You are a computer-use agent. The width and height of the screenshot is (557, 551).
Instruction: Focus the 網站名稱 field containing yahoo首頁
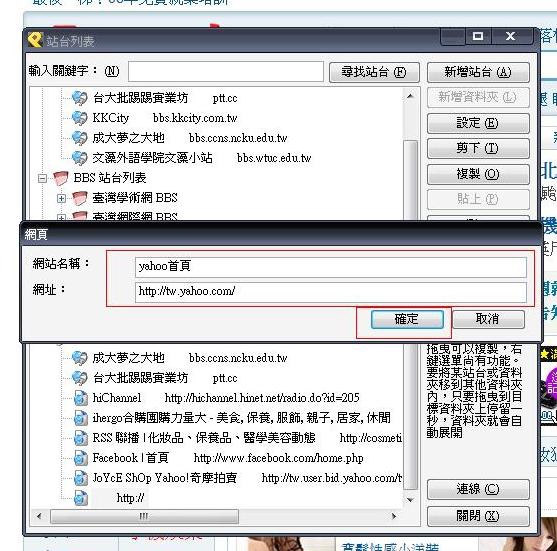(x=331, y=267)
